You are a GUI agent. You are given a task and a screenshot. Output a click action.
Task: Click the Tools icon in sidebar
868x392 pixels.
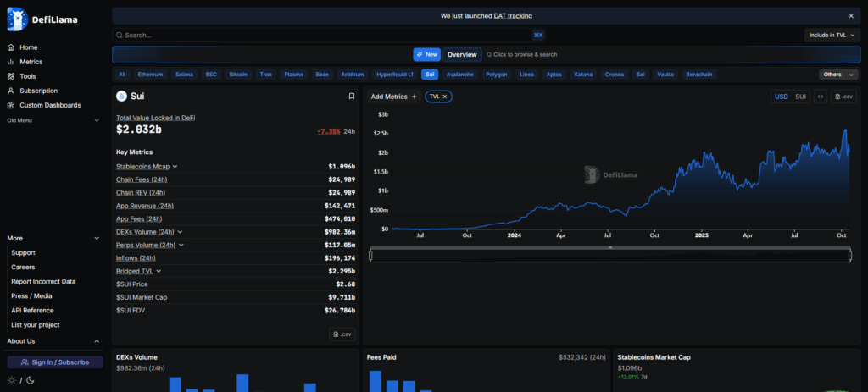pyautogui.click(x=11, y=76)
